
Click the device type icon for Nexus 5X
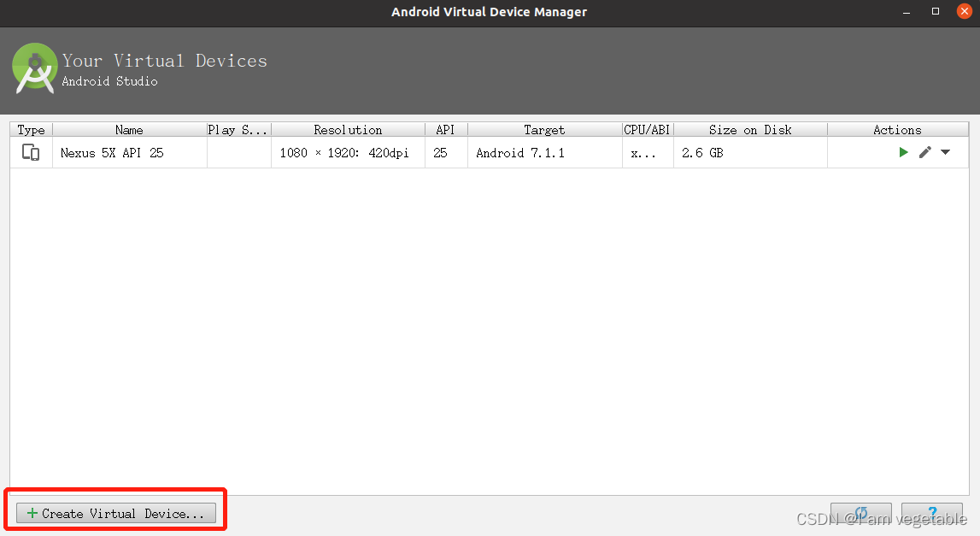click(x=31, y=153)
